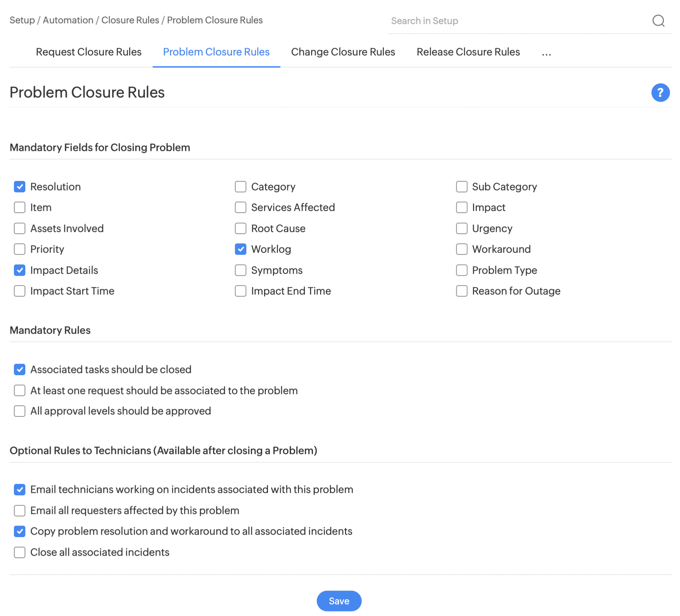This screenshot has width=680, height=616.
Task: Switch to Request Closure Rules tab
Action: coord(88,52)
